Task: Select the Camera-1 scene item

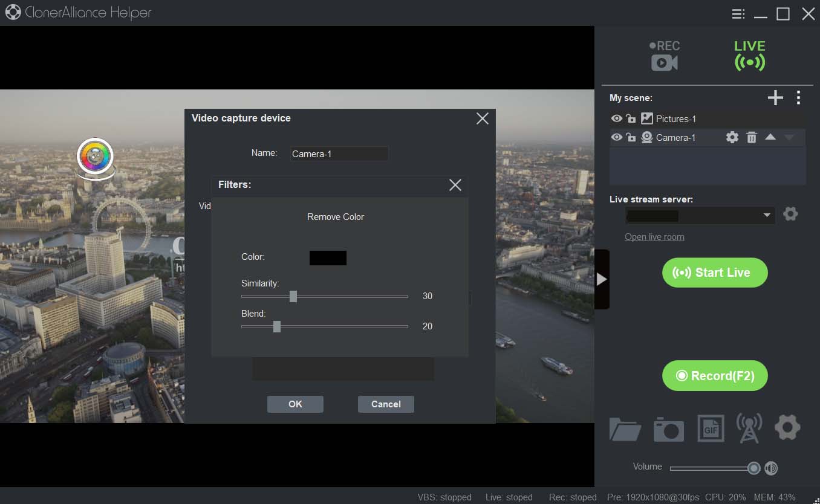Action: point(708,137)
